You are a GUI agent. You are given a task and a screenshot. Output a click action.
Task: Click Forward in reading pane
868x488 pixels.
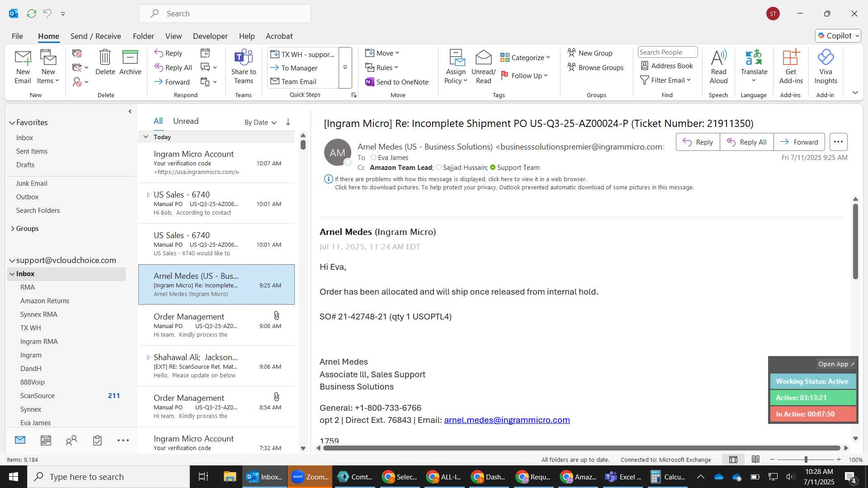[799, 142]
